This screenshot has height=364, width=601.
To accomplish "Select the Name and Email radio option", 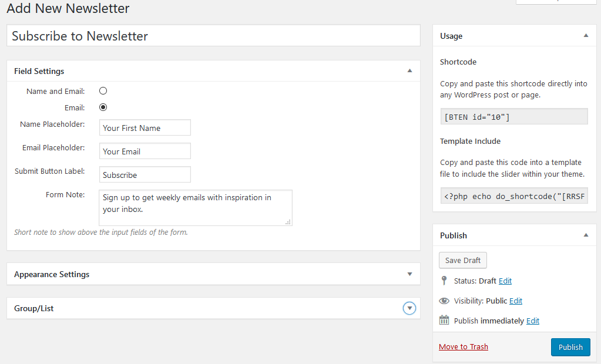I will click(103, 91).
